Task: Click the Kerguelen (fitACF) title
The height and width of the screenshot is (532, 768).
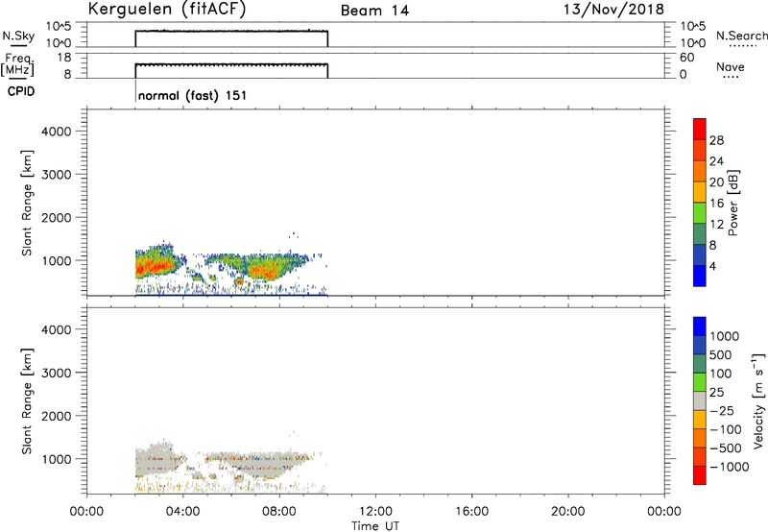Action: tap(166, 10)
